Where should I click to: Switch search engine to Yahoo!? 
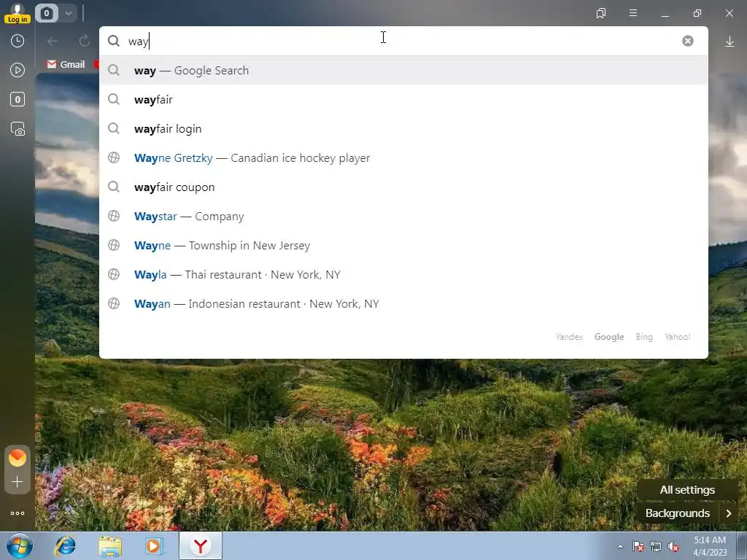coord(678,337)
